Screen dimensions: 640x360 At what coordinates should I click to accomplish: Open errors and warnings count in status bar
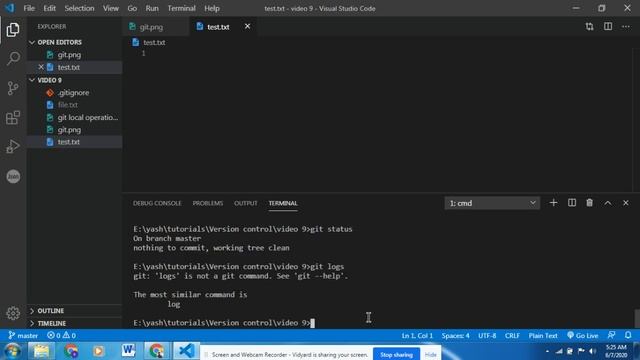click(x=61, y=336)
